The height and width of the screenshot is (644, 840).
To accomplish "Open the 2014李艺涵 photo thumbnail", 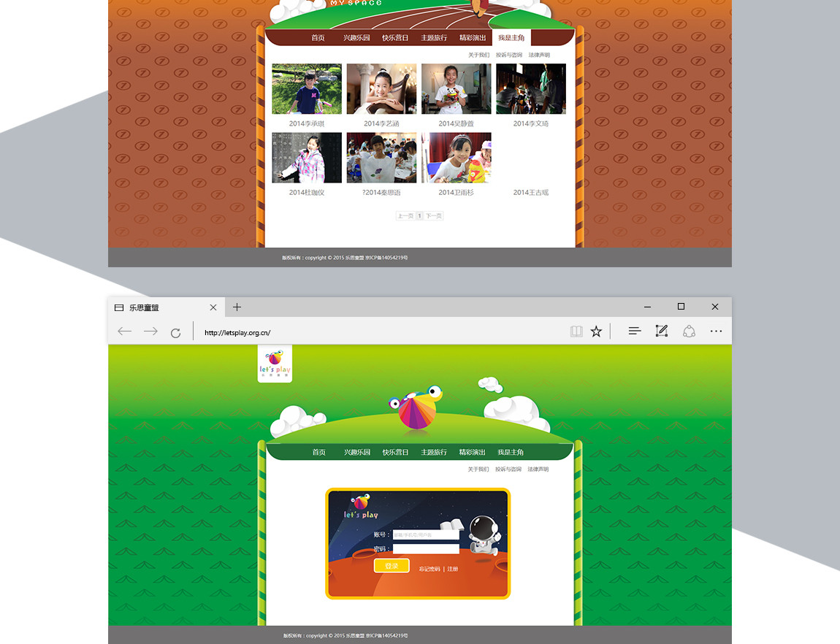I will 381,89.
